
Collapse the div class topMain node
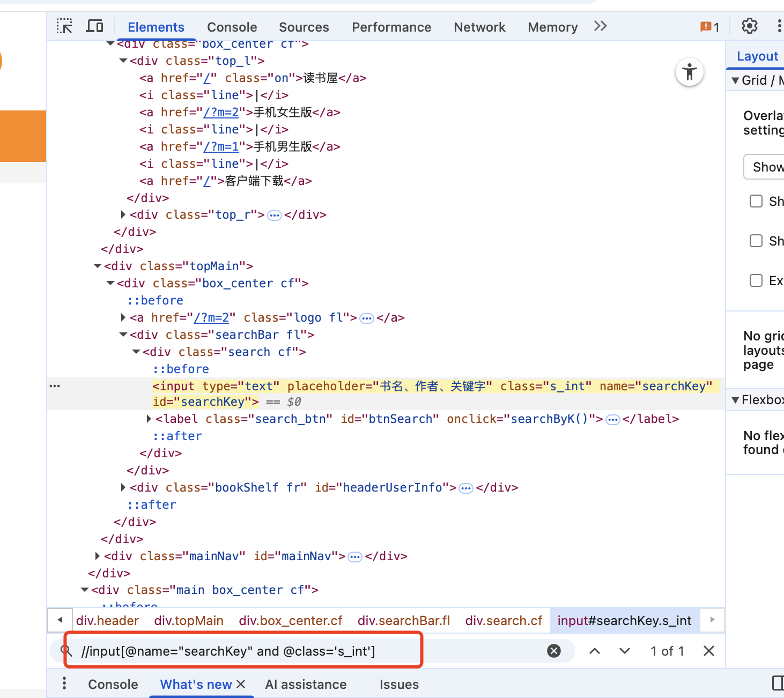pos(98,266)
